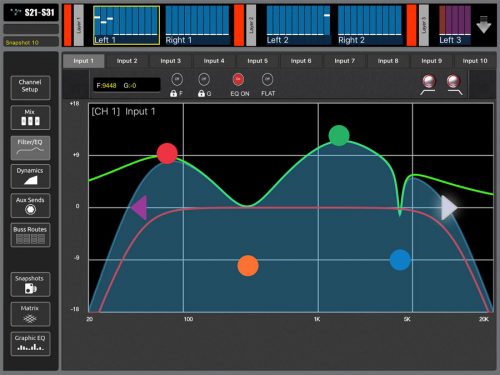Open the Buss Routes panel
The image size is (500, 375).
point(30,235)
